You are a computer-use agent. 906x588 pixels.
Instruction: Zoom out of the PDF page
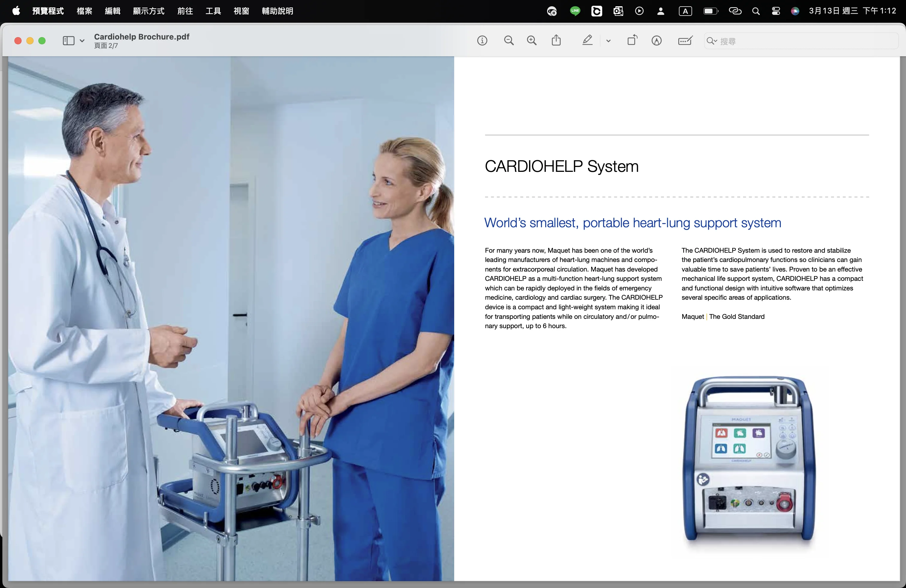click(509, 41)
